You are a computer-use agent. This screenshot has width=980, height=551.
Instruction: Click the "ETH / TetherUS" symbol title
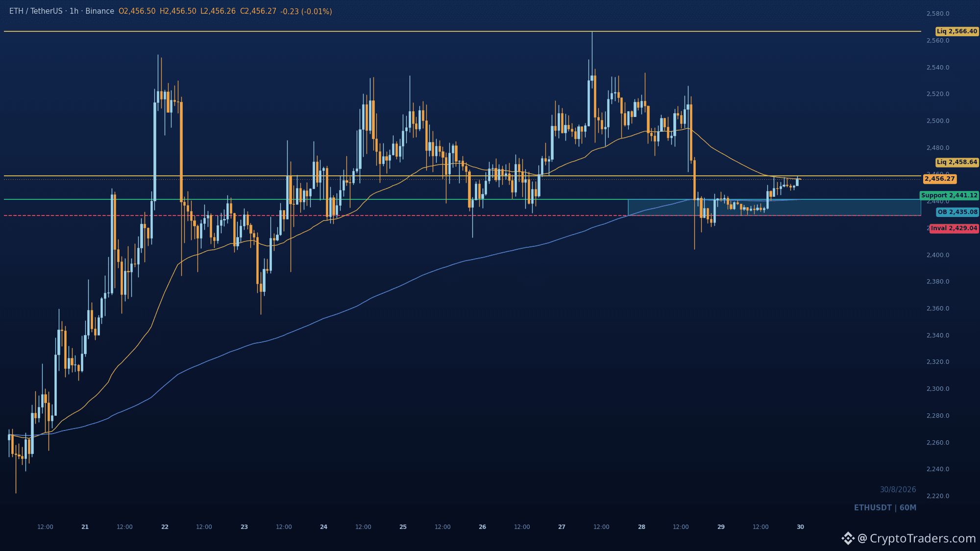click(x=37, y=11)
